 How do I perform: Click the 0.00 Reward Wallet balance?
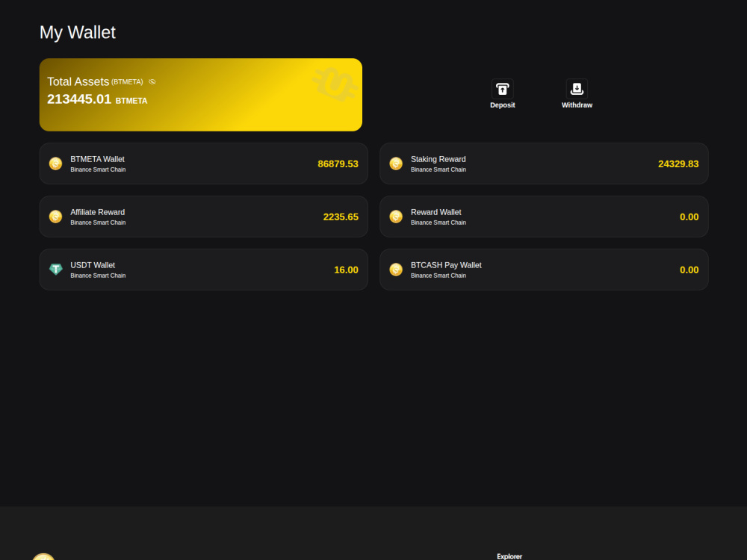[x=689, y=217]
